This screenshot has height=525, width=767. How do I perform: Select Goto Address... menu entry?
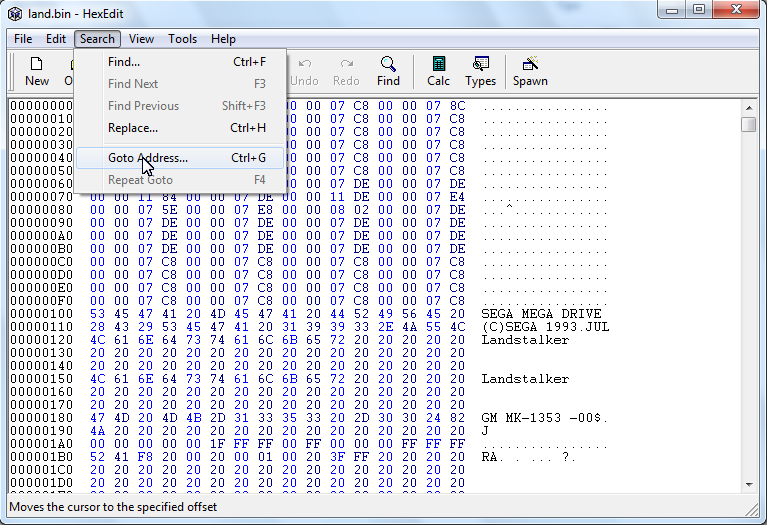148,158
